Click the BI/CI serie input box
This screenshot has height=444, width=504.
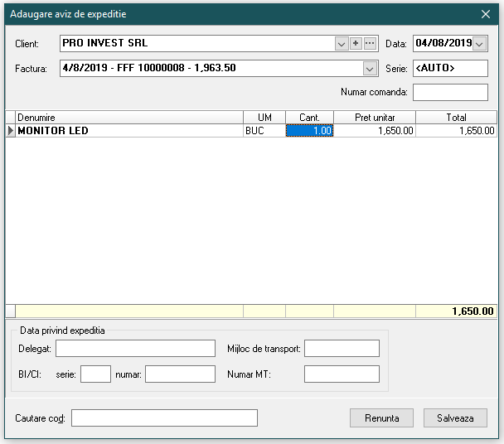(x=95, y=374)
